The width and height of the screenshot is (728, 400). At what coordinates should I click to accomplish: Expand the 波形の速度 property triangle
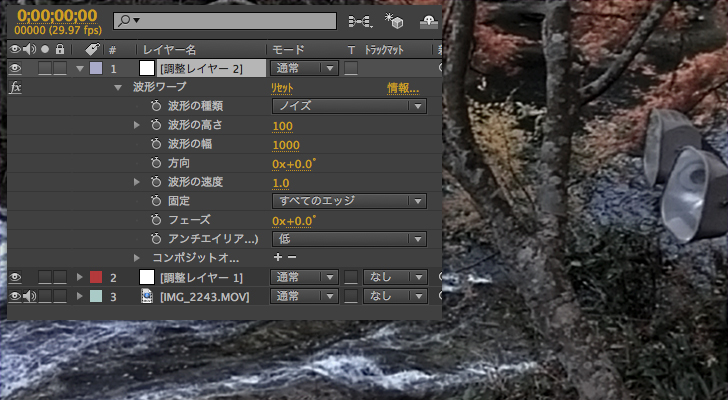[137, 182]
